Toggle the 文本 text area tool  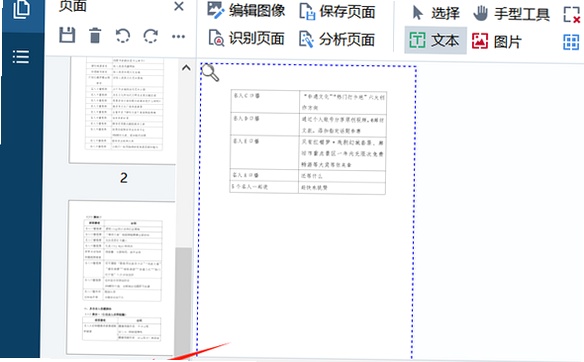point(435,40)
